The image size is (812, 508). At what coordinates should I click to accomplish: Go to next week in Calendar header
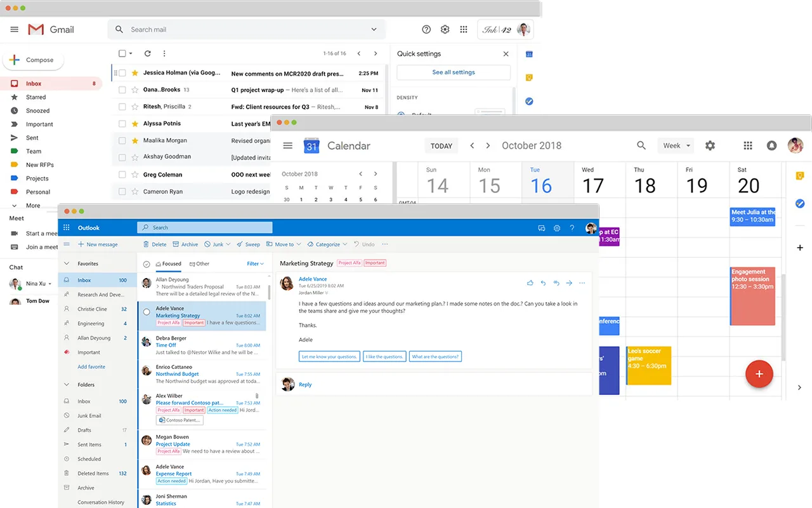[488, 145]
